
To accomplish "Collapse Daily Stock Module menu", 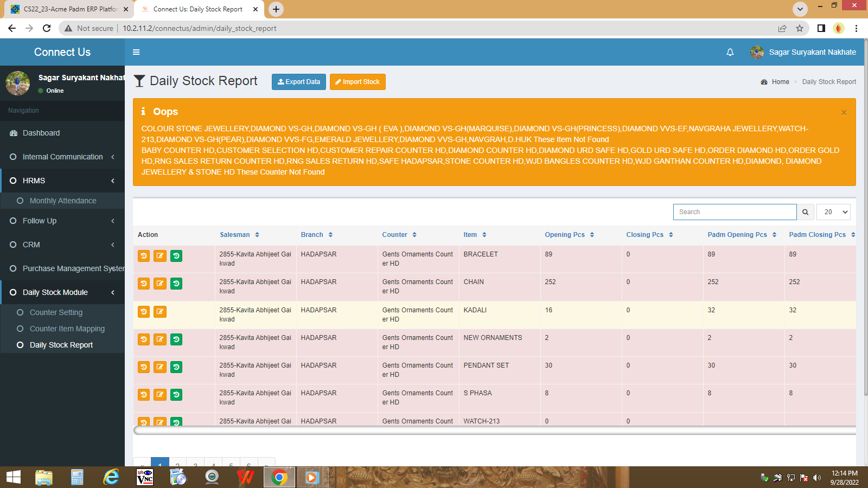I will point(62,292).
